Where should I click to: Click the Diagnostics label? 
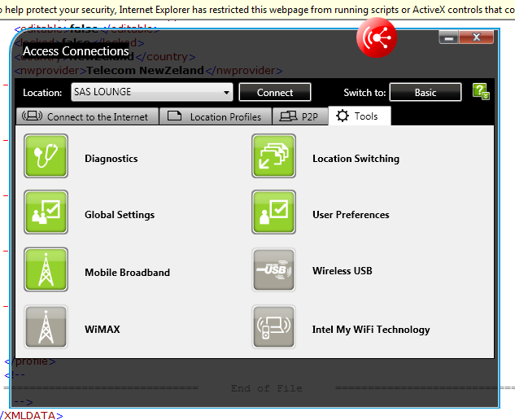pyautogui.click(x=111, y=159)
